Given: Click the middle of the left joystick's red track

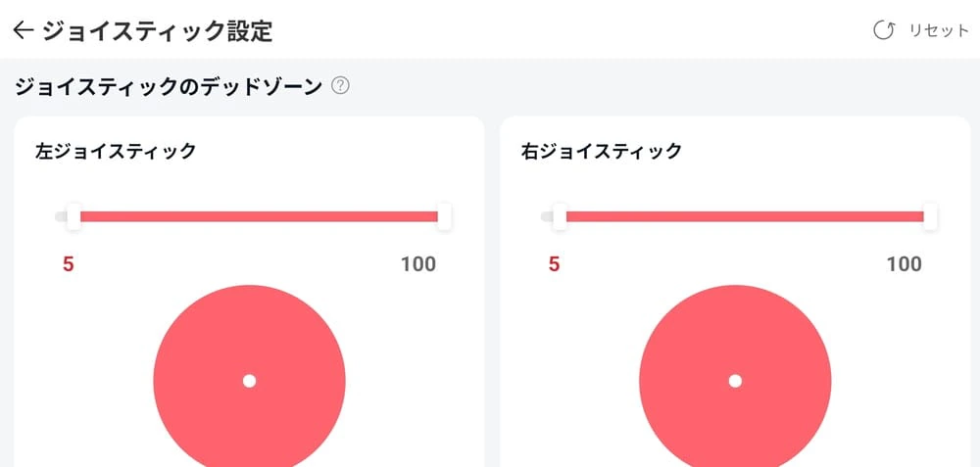Looking at the screenshot, I should point(259,216).
